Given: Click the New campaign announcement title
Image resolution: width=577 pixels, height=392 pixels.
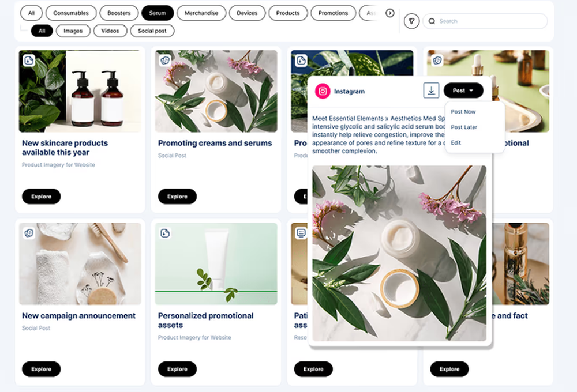Looking at the screenshot, I should click(78, 315).
